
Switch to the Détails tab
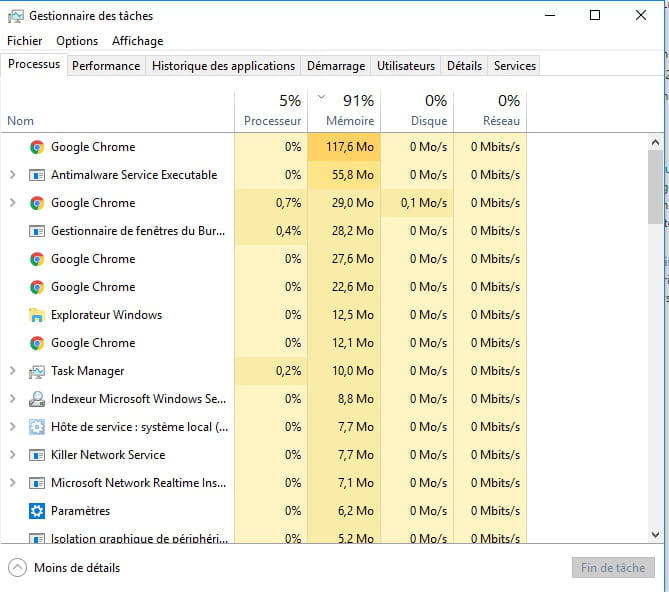pos(464,66)
